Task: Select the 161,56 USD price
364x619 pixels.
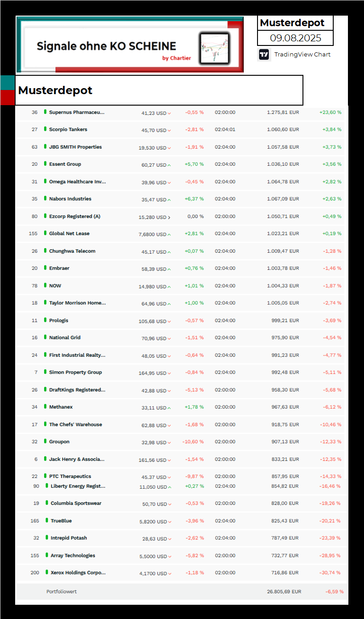Action: (152, 460)
